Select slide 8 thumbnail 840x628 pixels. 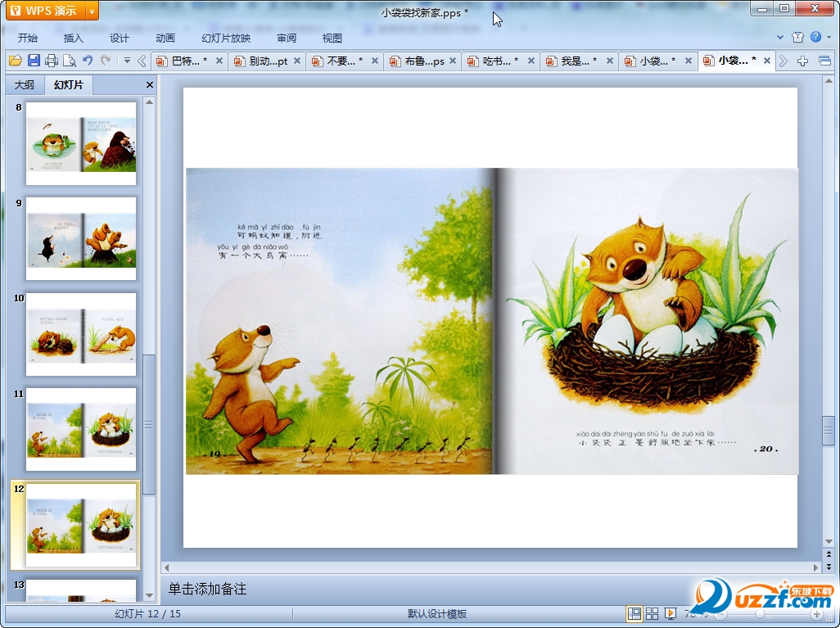[x=81, y=143]
